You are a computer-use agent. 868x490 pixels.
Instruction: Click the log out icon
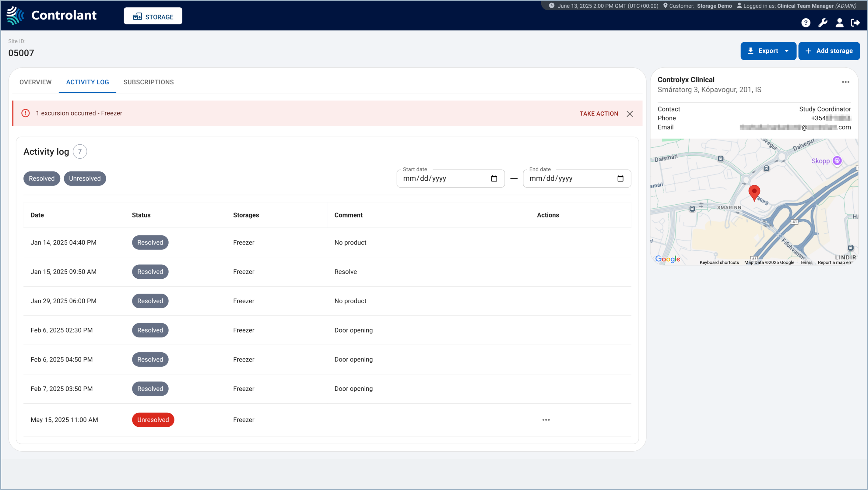pos(855,23)
